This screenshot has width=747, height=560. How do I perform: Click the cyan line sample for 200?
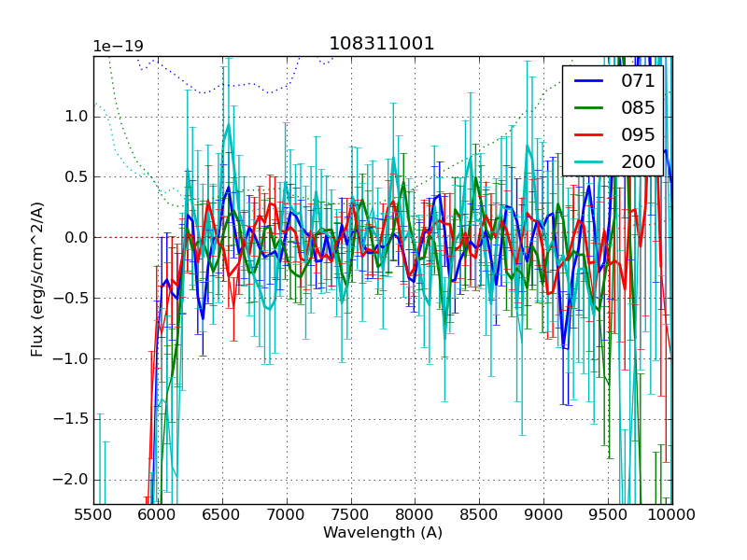click(x=590, y=161)
